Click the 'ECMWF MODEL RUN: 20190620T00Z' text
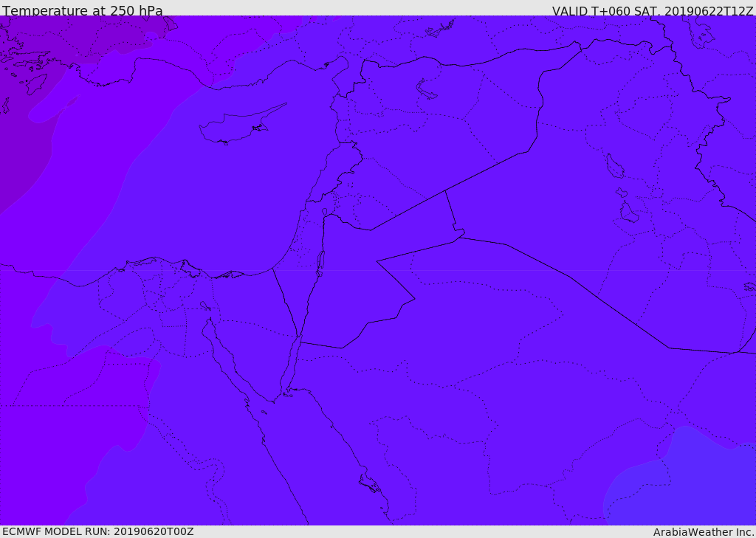 coord(98,532)
